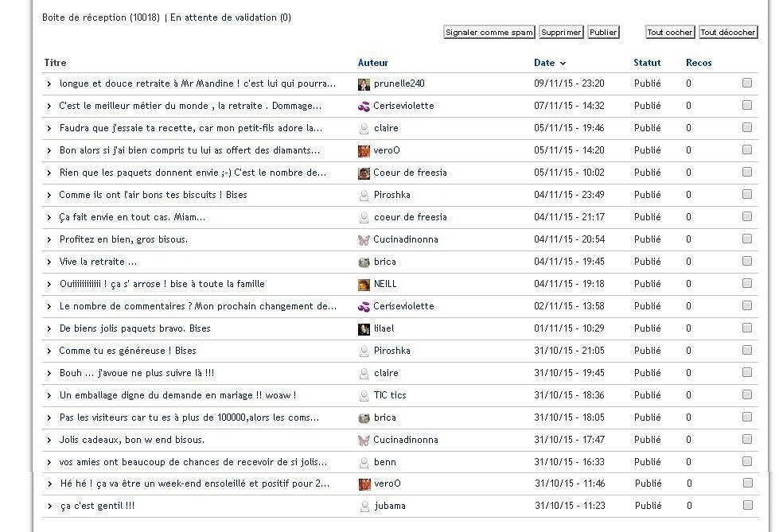Select checkbox for lilael's comment
The image size is (779, 532).
[746, 328]
